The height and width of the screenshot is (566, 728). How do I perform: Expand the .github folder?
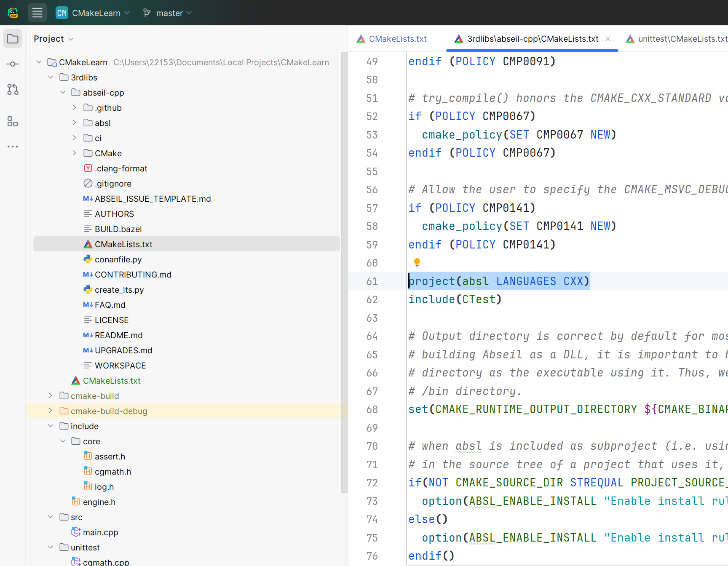pyautogui.click(x=75, y=107)
